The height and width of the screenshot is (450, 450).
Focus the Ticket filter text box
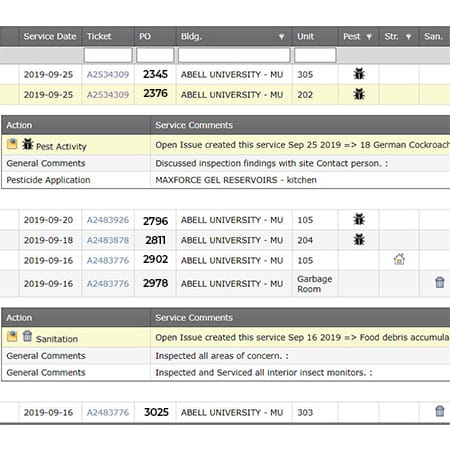[108, 55]
